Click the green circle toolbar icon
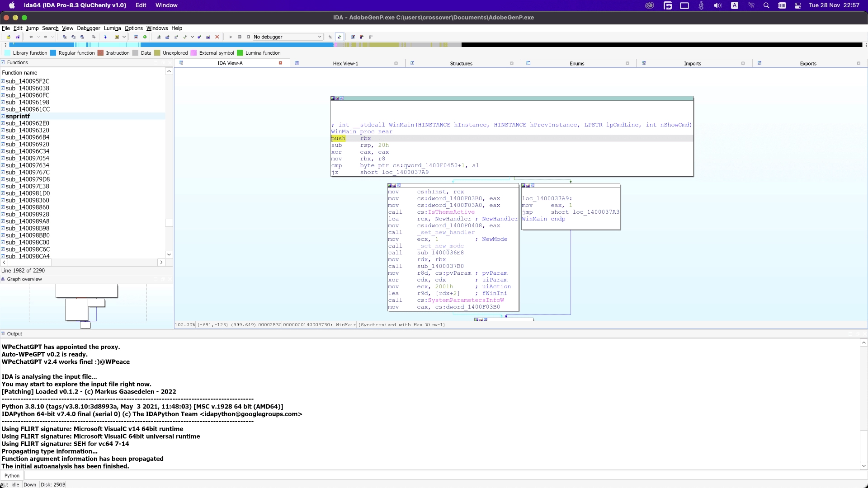This screenshot has height=488, width=868. (145, 37)
